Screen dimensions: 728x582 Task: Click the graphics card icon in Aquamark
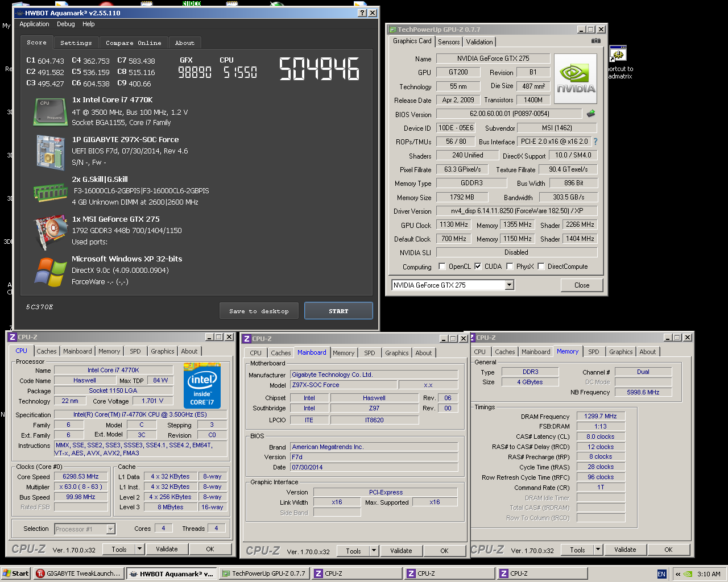[51, 232]
